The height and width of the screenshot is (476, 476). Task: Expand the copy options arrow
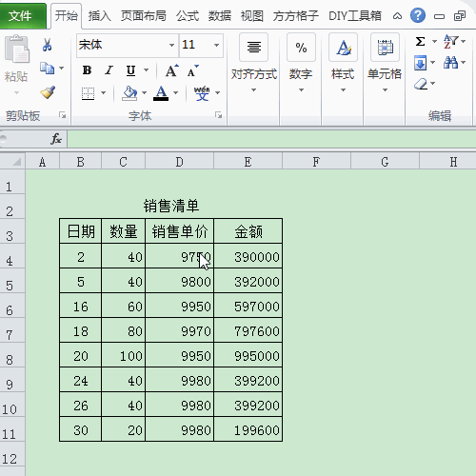62,69
